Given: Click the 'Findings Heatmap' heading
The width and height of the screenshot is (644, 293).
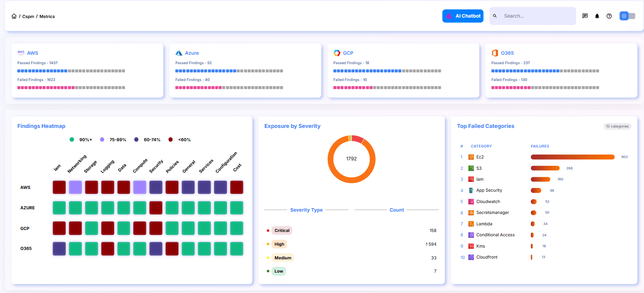Looking at the screenshot, I should tap(41, 126).
